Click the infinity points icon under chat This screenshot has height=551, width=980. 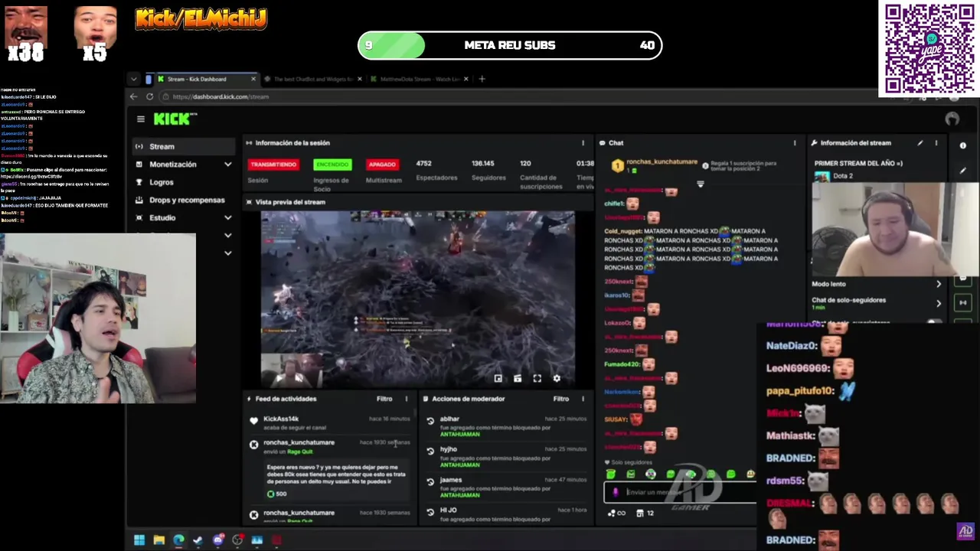click(616, 513)
